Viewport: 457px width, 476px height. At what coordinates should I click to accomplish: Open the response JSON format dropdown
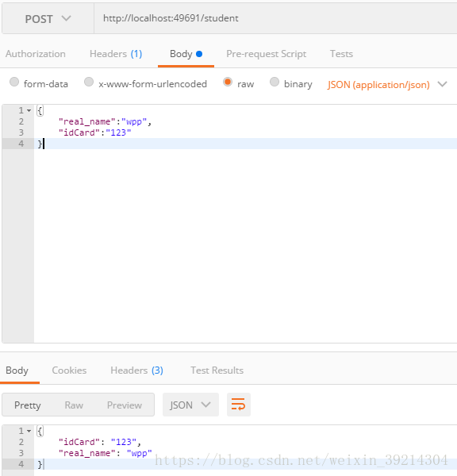coord(190,405)
